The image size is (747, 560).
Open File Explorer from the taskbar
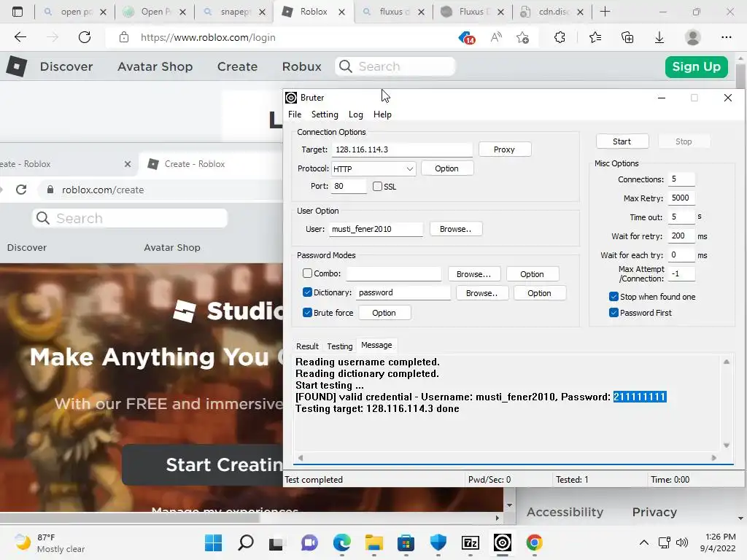point(374,542)
